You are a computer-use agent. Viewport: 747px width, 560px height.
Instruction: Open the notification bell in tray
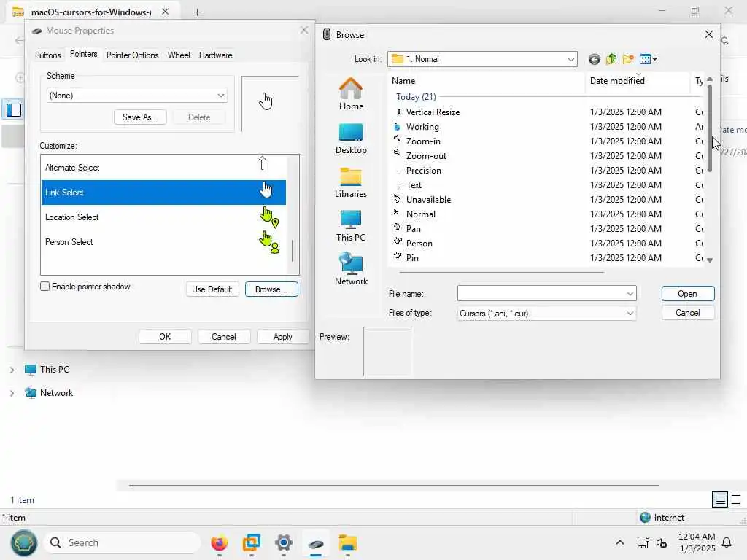coord(727,542)
